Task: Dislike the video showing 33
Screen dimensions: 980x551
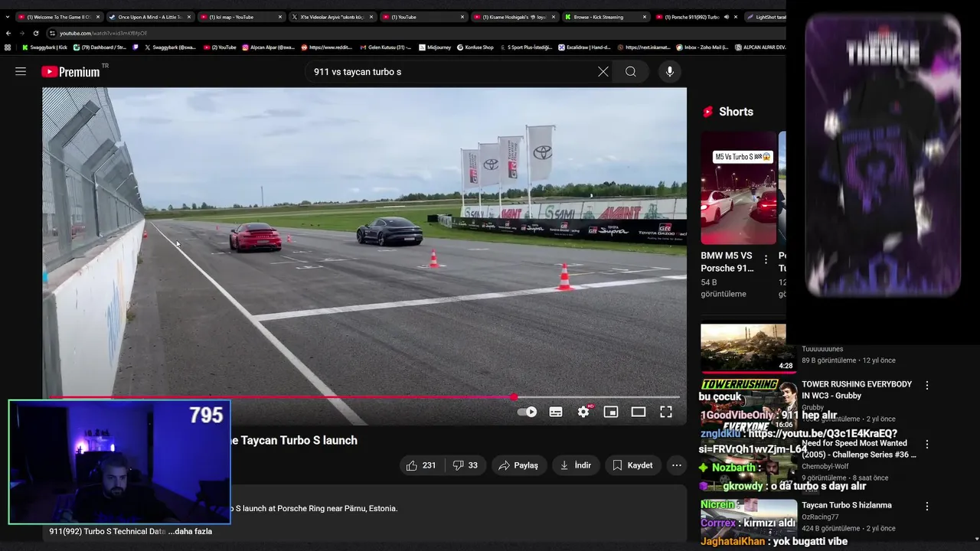Action: (x=465, y=465)
